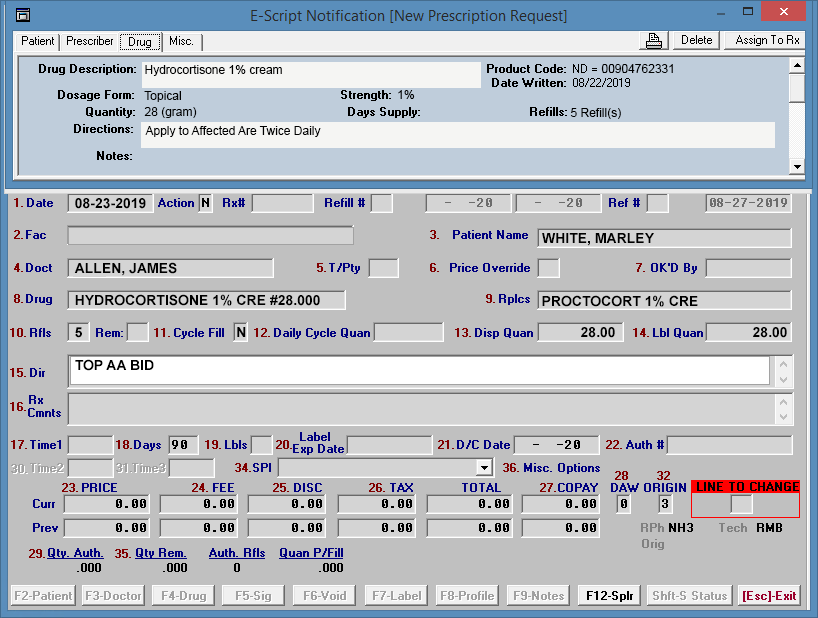Click the window system menu icon

24,15
